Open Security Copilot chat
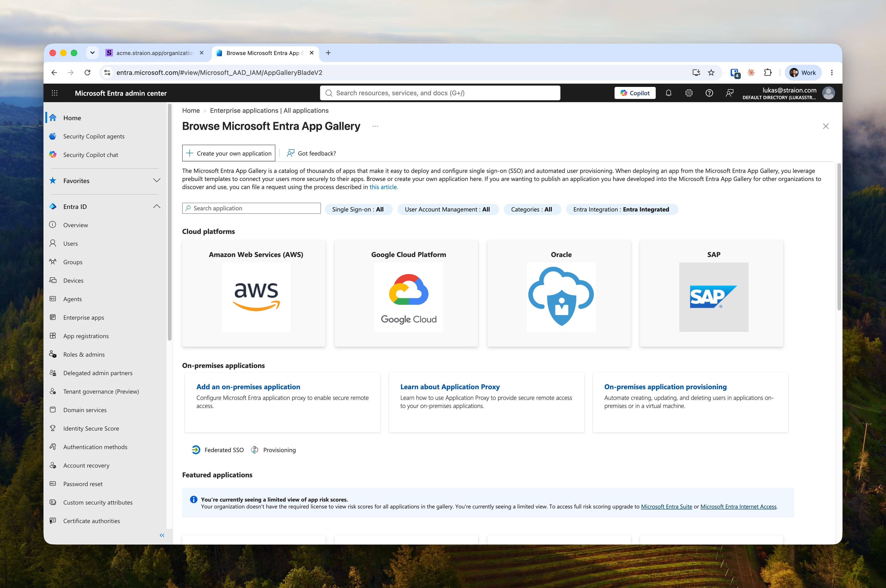 pos(90,155)
